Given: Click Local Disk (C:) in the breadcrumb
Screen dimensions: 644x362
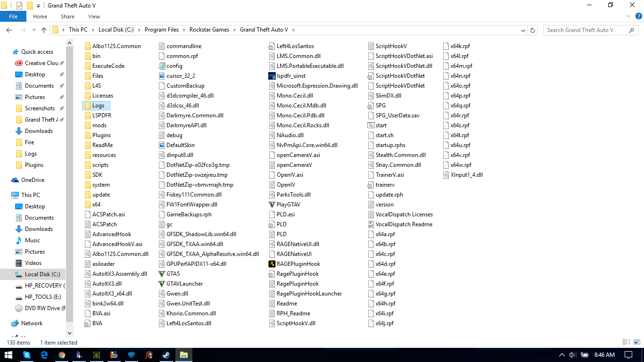Looking at the screenshot, I should tap(116, 30).
